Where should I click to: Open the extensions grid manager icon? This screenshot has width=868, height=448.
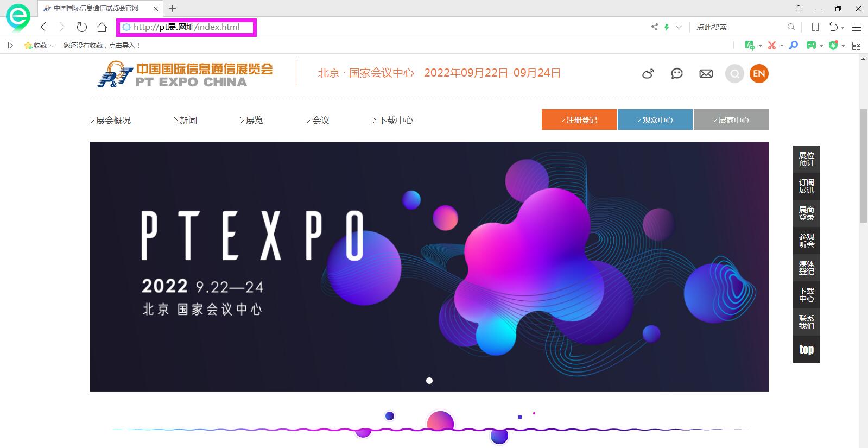coord(857,46)
